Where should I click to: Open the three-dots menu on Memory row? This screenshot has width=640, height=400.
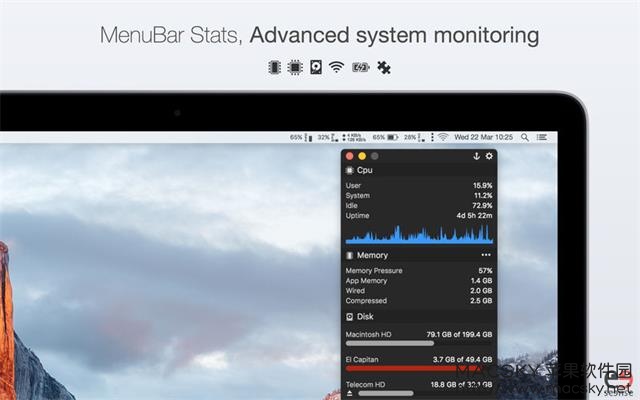(x=486, y=255)
